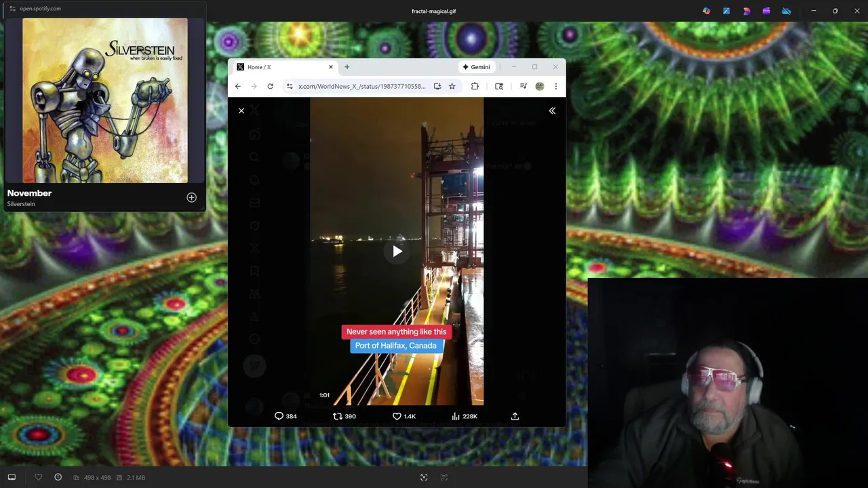Share the post via upload icon

click(515, 416)
